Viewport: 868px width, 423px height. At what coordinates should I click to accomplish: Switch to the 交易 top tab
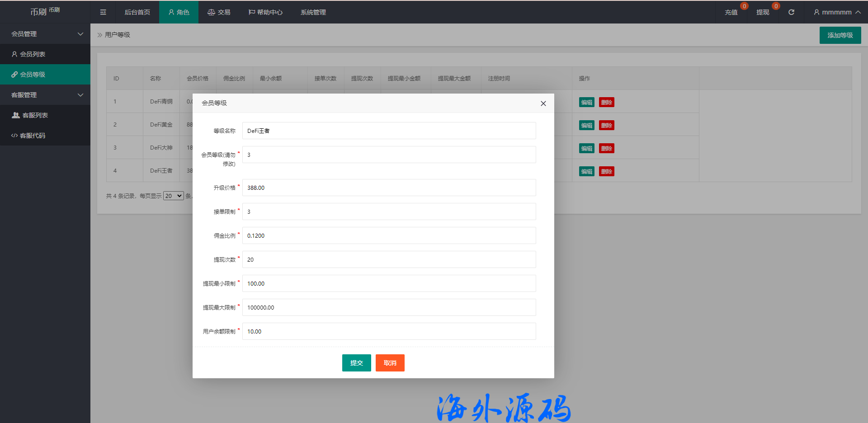(219, 12)
